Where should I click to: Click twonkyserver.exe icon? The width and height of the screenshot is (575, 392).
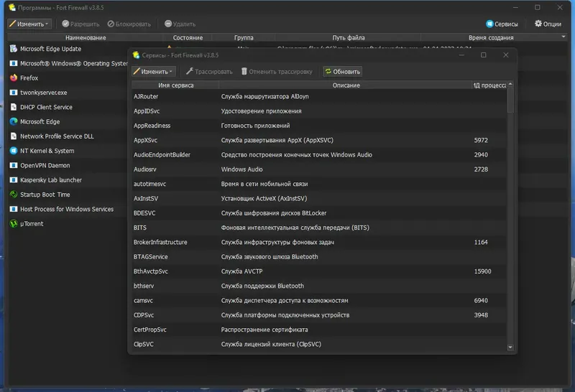[14, 93]
